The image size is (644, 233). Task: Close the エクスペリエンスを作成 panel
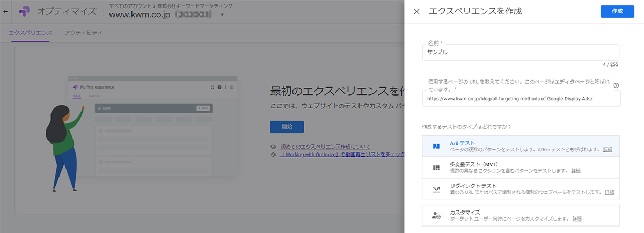coord(416,11)
